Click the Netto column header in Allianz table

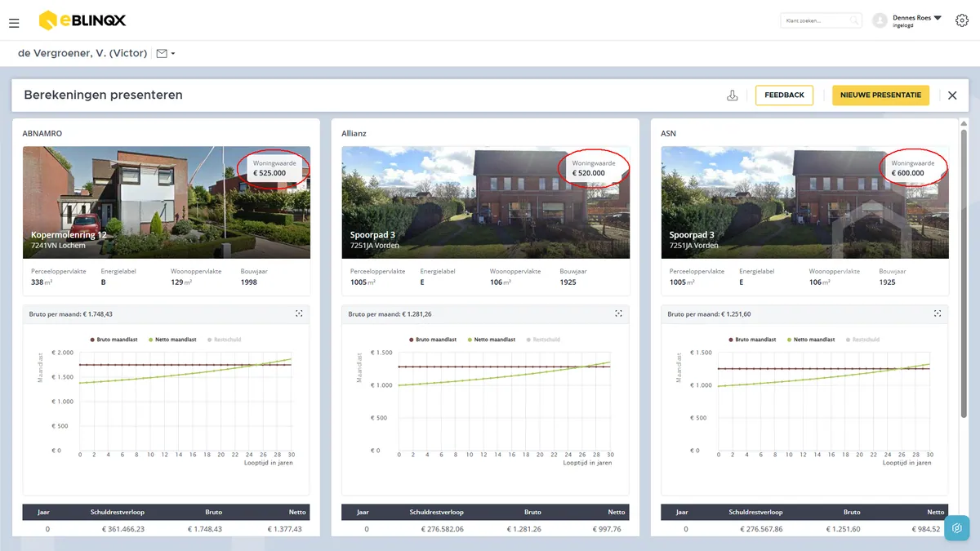point(617,512)
